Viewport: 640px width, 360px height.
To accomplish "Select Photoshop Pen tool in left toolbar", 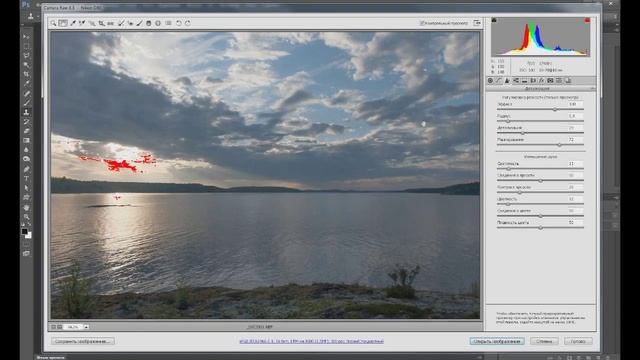I will pos(27,169).
